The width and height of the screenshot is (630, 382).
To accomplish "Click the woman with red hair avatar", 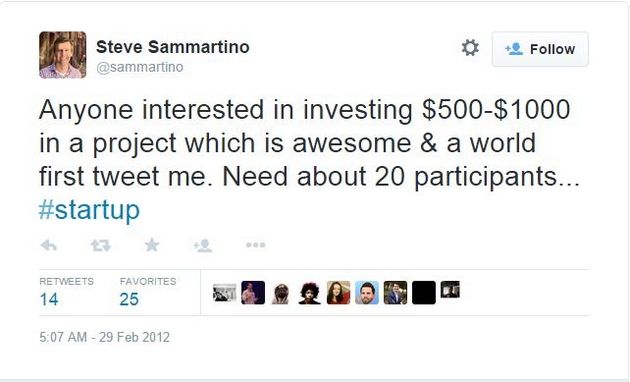I will [x=338, y=293].
